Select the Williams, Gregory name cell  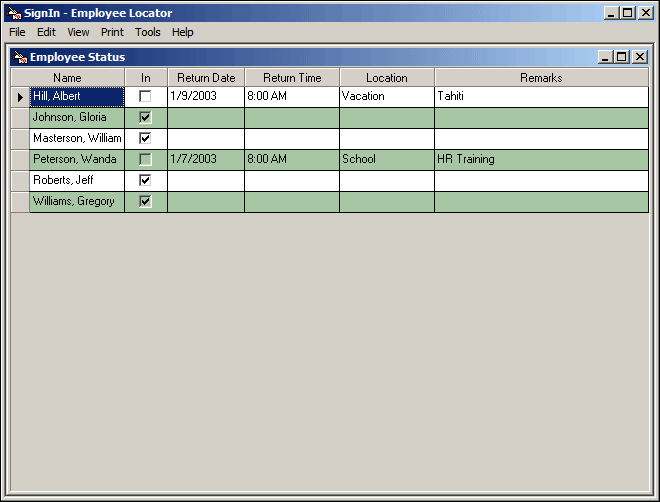coord(77,202)
